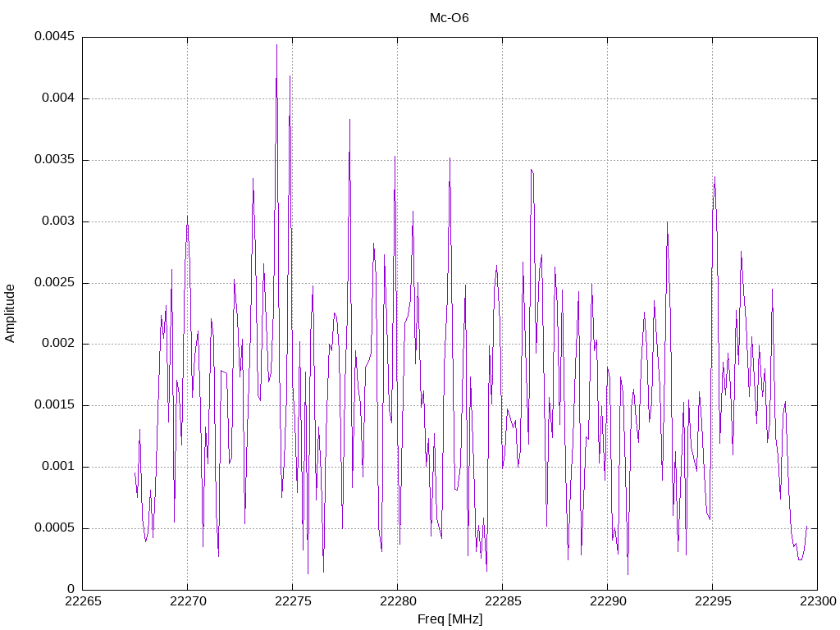Select the 'Freq [MHz]' x-axis label
Viewport: 840px width, 630px height.
(450, 619)
